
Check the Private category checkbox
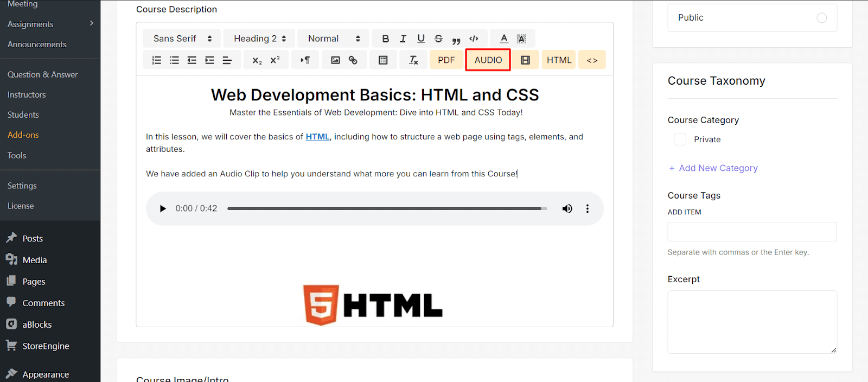pyautogui.click(x=680, y=139)
